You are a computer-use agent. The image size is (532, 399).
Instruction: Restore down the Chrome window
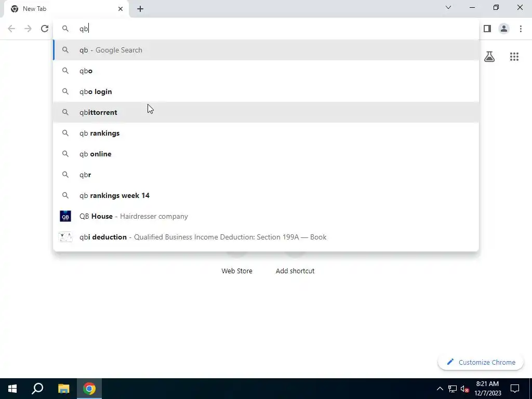point(496,7)
